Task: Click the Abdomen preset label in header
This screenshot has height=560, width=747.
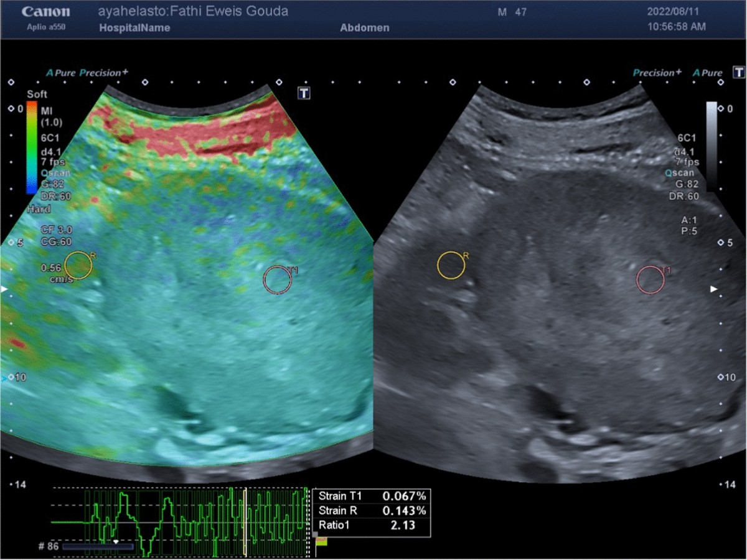Action: [365, 28]
